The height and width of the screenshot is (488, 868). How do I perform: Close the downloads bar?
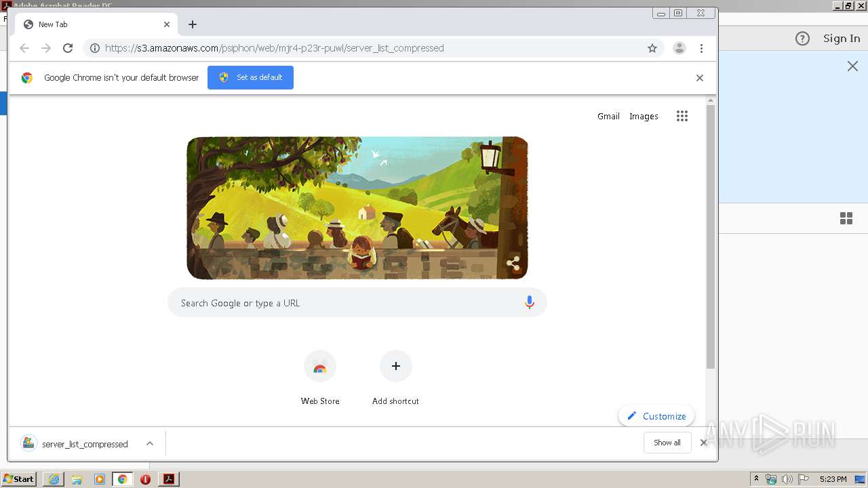tap(704, 443)
